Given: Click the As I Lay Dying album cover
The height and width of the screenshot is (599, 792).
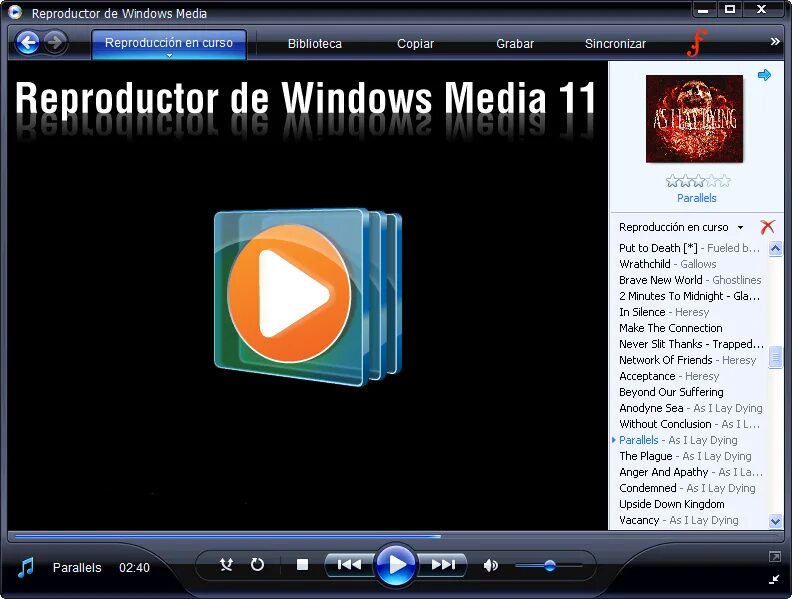Looking at the screenshot, I should click(695, 119).
